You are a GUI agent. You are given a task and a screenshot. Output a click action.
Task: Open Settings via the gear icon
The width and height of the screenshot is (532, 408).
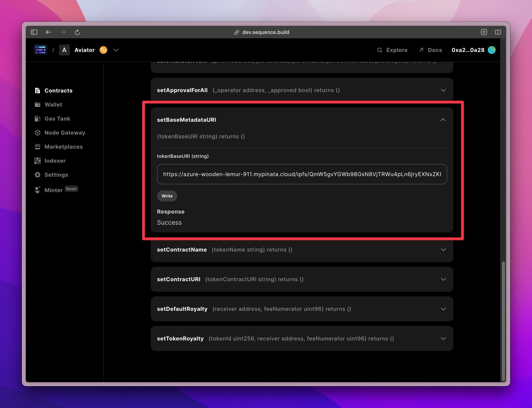point(38,175)
